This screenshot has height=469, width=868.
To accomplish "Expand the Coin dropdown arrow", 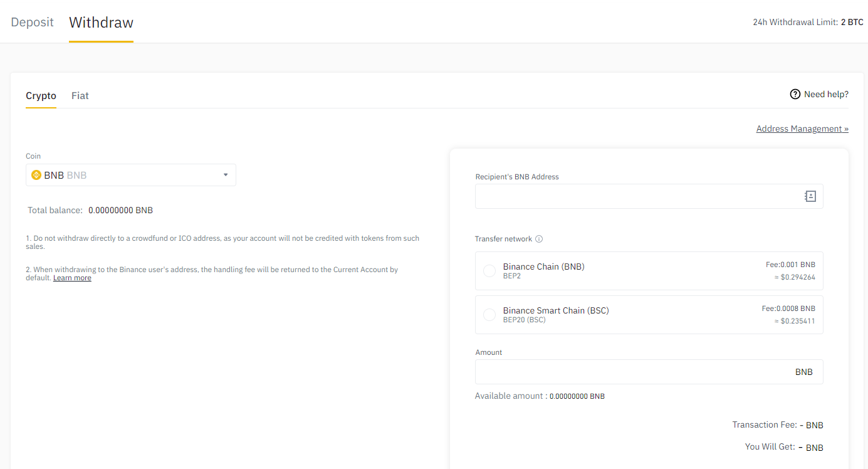I will point(226,175).
